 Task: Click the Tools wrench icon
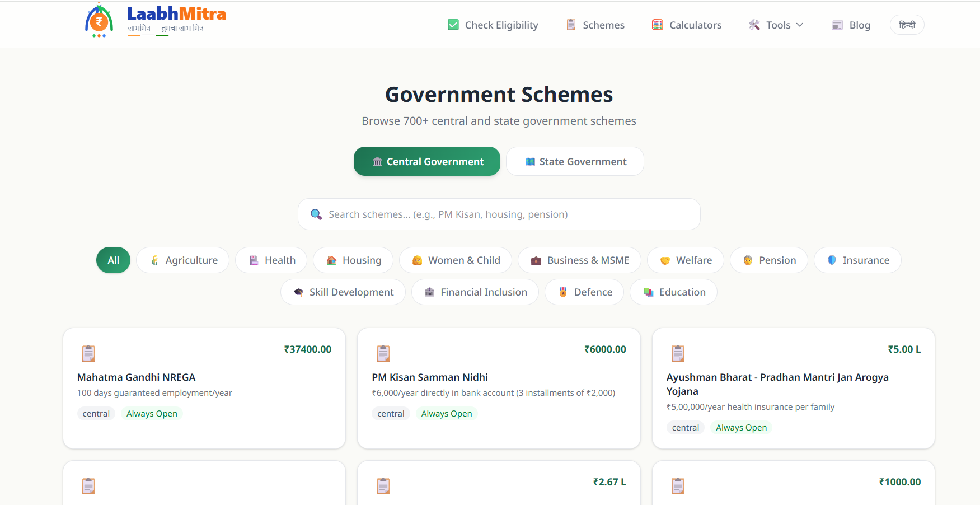pyautogui.click(x=754, y=25)
